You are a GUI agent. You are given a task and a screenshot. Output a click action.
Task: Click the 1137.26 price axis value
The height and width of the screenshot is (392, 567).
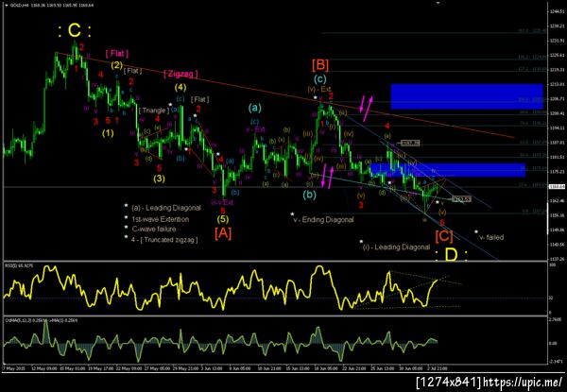click(558, 259)
